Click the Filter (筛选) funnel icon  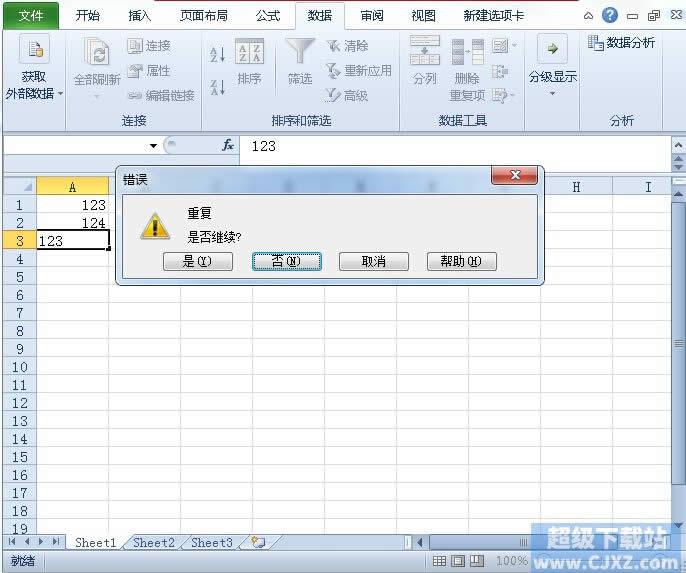tap(299, 53)
